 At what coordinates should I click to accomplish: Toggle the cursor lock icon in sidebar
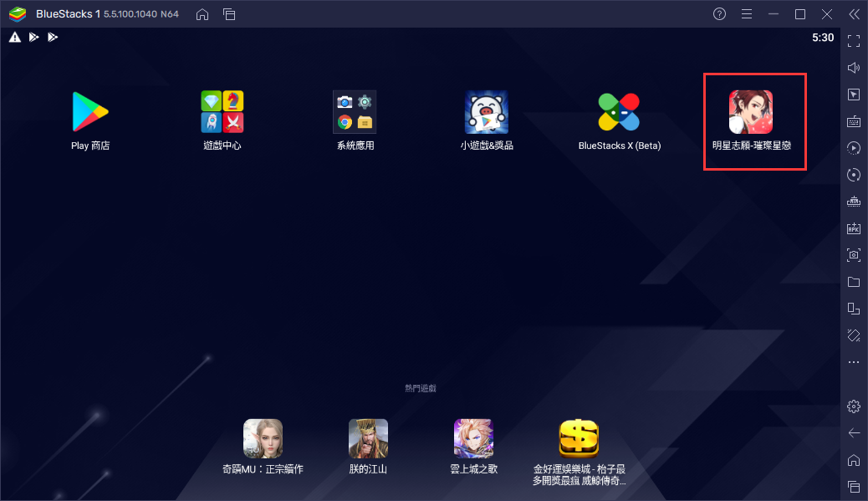[x=854, y=95]
